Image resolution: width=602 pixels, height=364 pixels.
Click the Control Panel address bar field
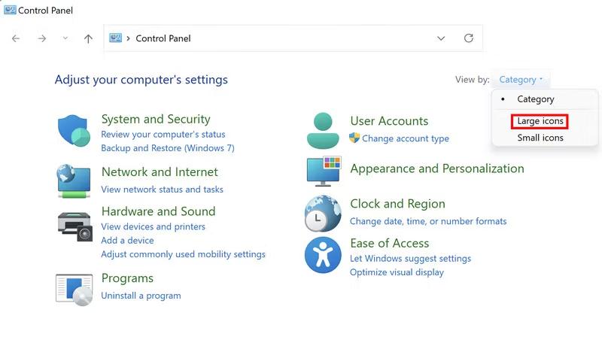point(278,38)
